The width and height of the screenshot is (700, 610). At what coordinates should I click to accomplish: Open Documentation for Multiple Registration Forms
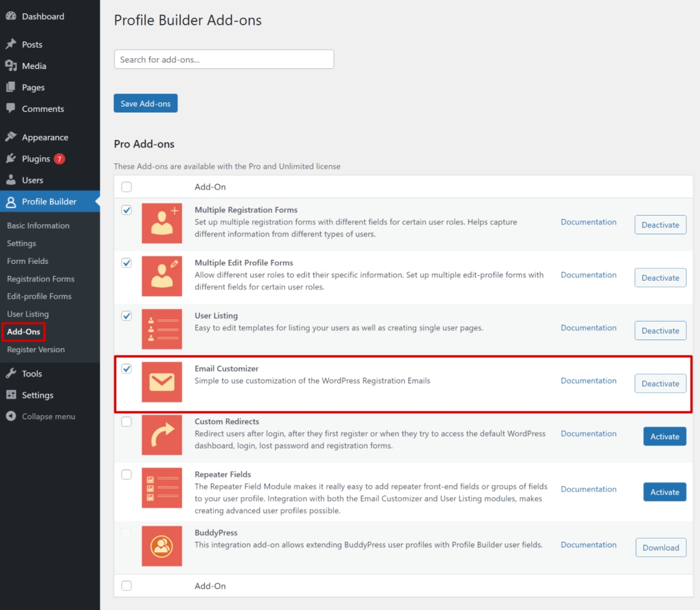coord(589,222)
